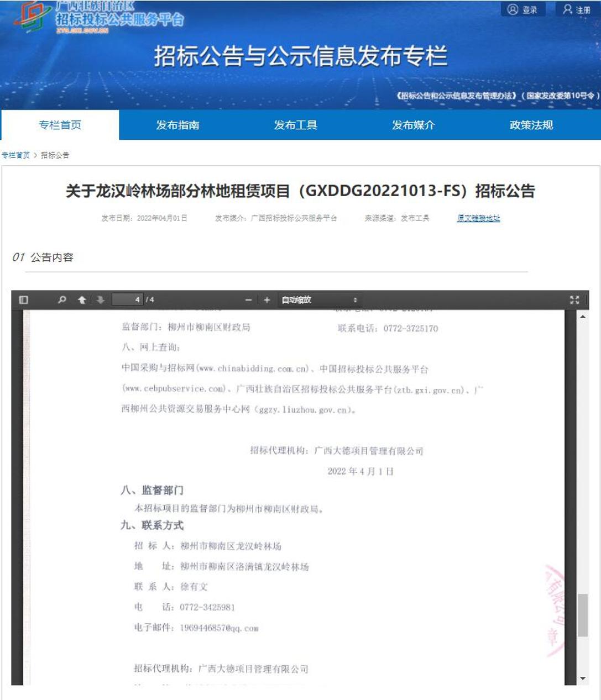Open the 政策法规 tab
The image size is (601, 700).
531,125
